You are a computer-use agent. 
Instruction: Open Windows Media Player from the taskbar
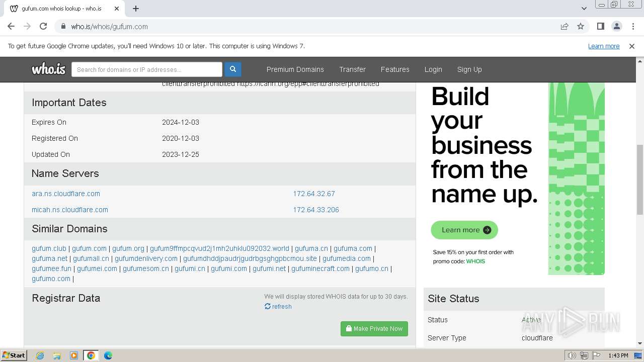pos(74,355)
